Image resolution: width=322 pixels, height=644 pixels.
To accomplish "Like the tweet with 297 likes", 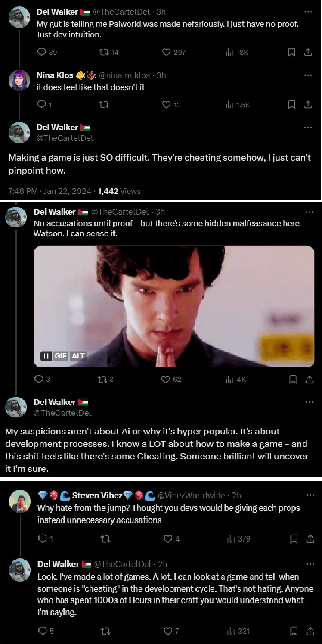I will point(173,52).
